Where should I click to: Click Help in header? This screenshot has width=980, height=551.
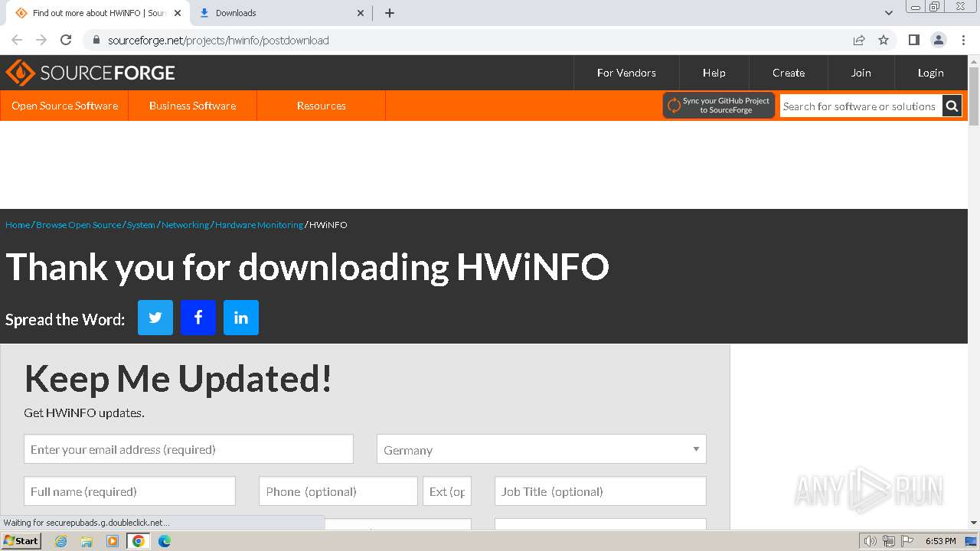pos(714,73)
